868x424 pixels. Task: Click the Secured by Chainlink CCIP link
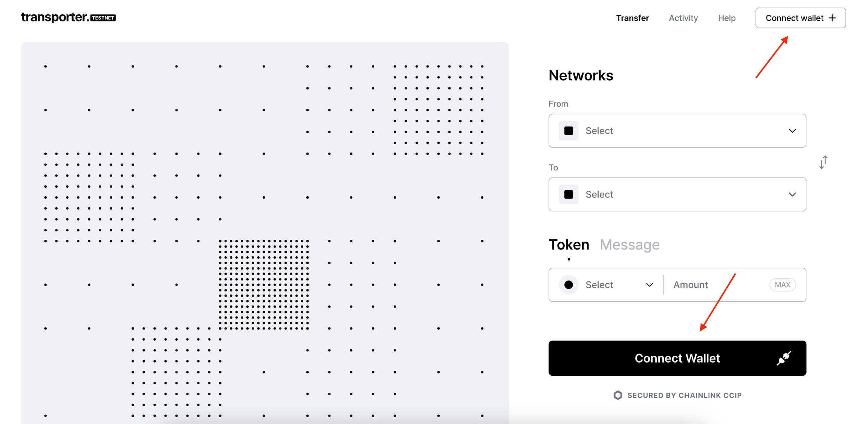click(x=684, y=395)
